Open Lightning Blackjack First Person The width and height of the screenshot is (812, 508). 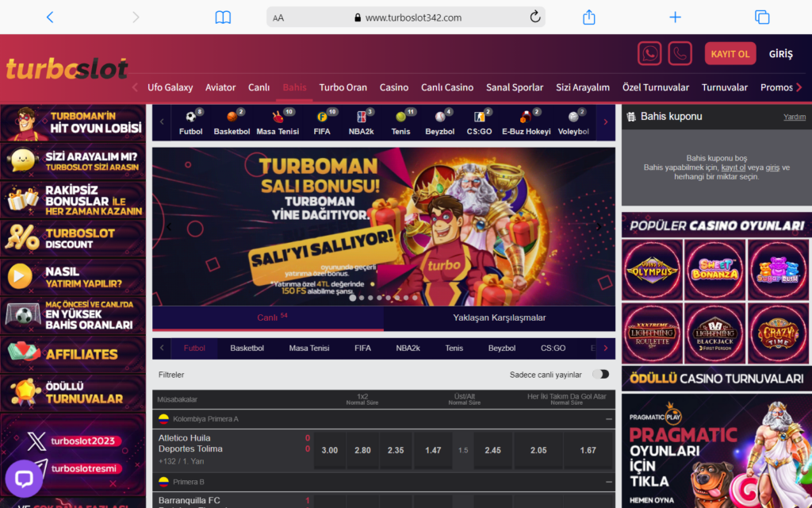pyautogui.click(x=714, y=333)
